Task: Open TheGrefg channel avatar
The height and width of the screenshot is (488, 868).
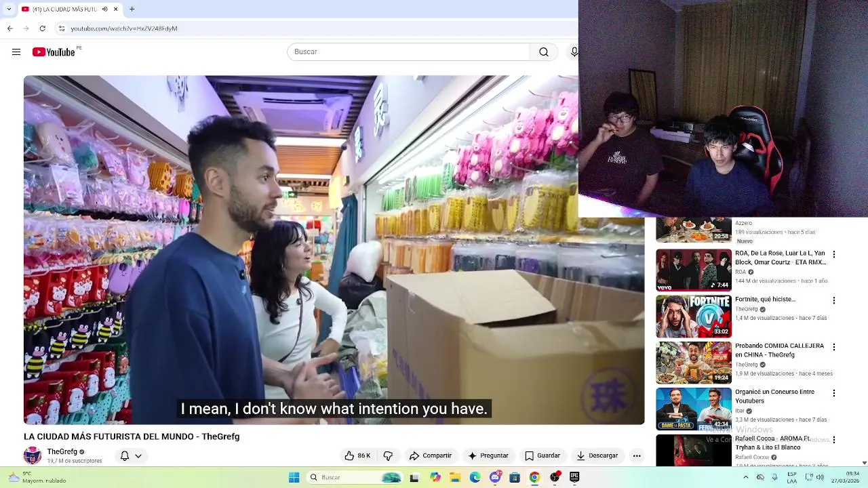Action: pyautogui.click(x=33, y=455)
